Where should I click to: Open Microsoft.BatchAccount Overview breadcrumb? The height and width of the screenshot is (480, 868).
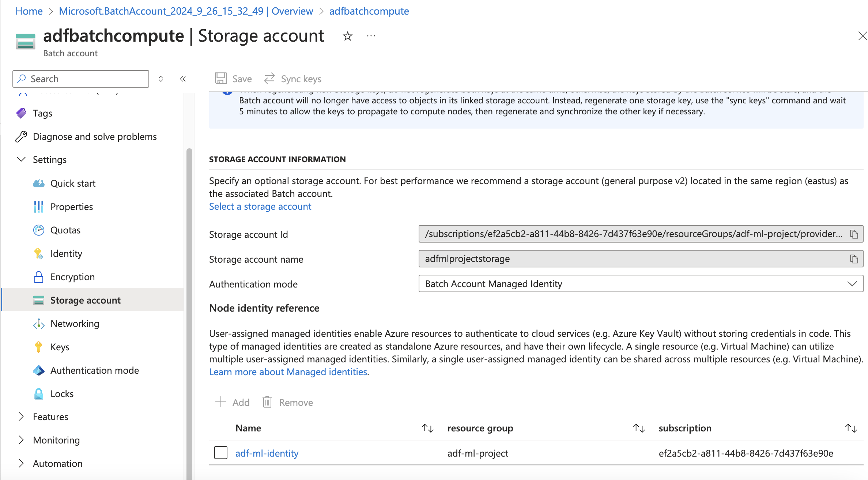point(186,11)
